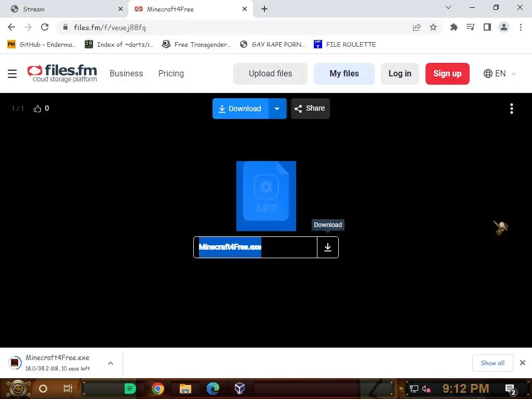
Task: Click the 9:12 PM clock
Action: pos(465,389)
